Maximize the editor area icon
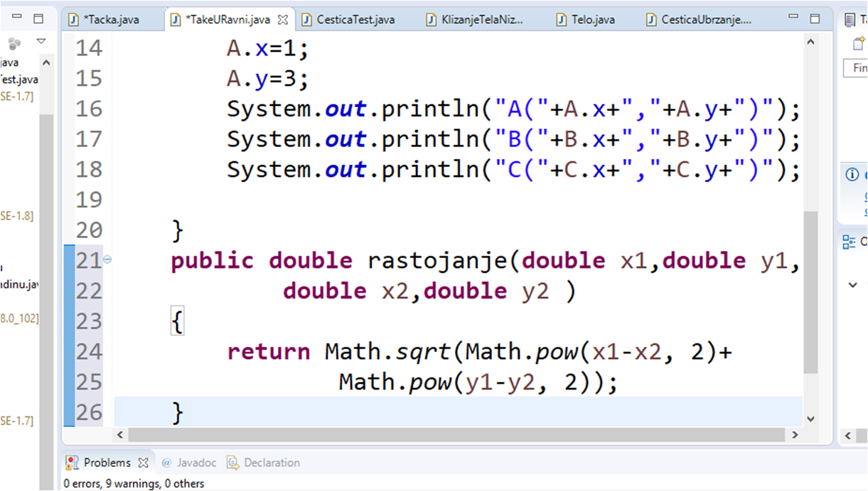868x491 pixels. pos(815,19)
